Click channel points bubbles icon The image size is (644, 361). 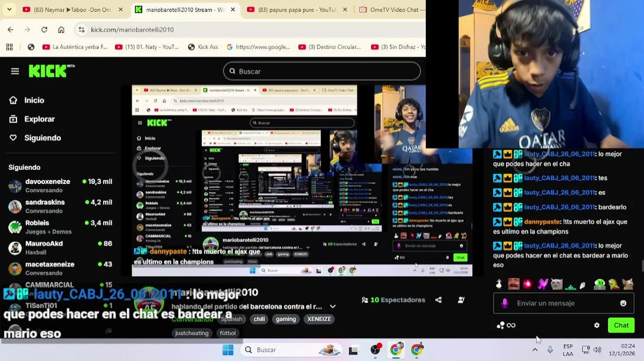tap(501, 325)
